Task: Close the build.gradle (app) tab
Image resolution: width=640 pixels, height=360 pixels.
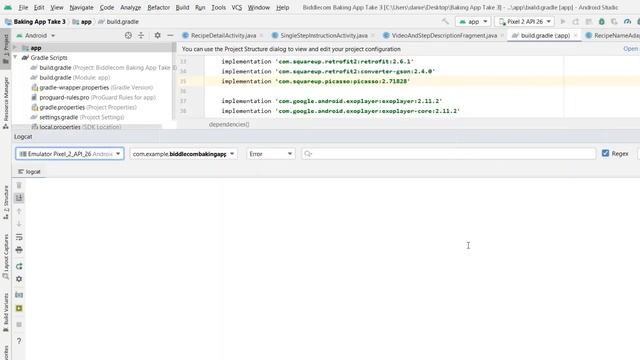Action: [x=576, y=36]
